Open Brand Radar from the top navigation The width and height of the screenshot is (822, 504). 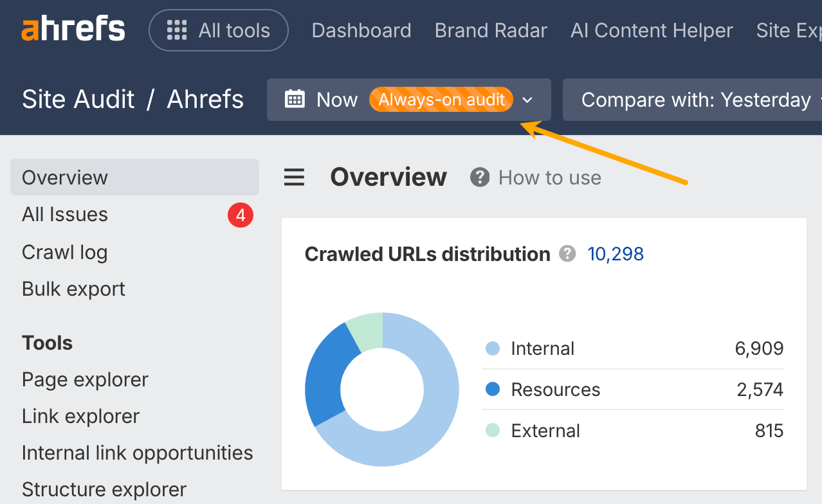[490, 30]
